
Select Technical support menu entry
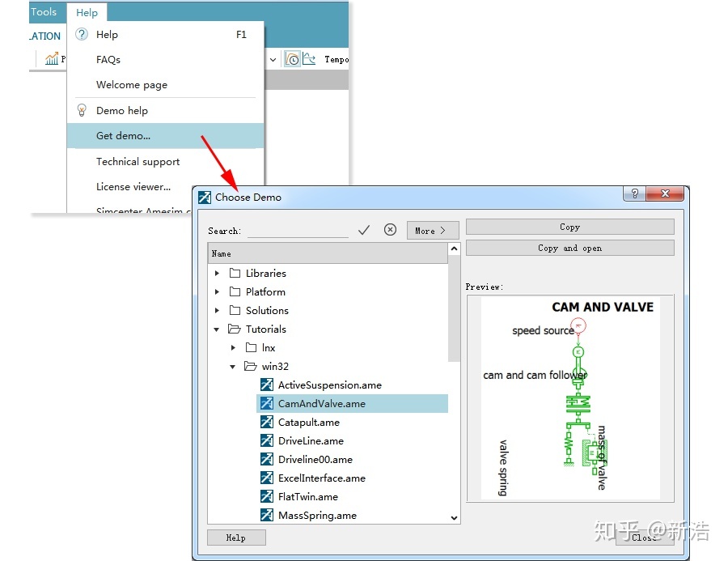tap(165, 161)
